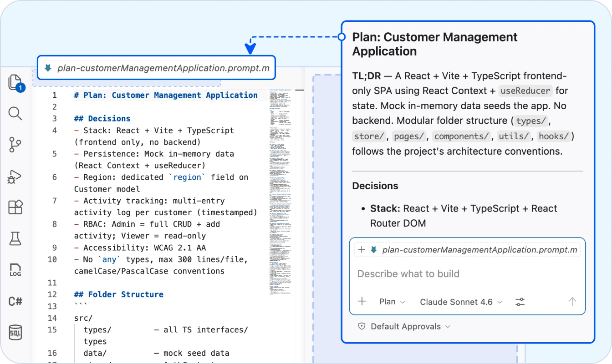Open the Search magnifier in activity bar

click(15, 113)
